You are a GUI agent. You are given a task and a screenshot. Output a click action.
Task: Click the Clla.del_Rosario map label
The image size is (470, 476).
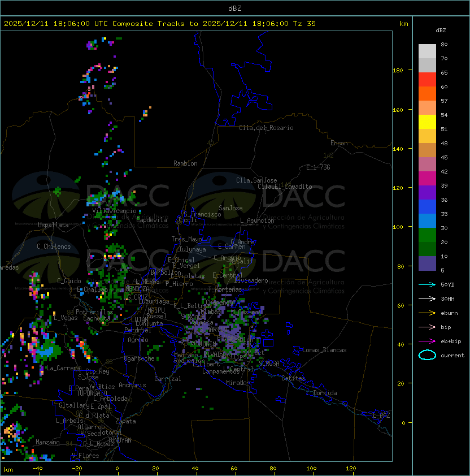click(x=266, y=128)
